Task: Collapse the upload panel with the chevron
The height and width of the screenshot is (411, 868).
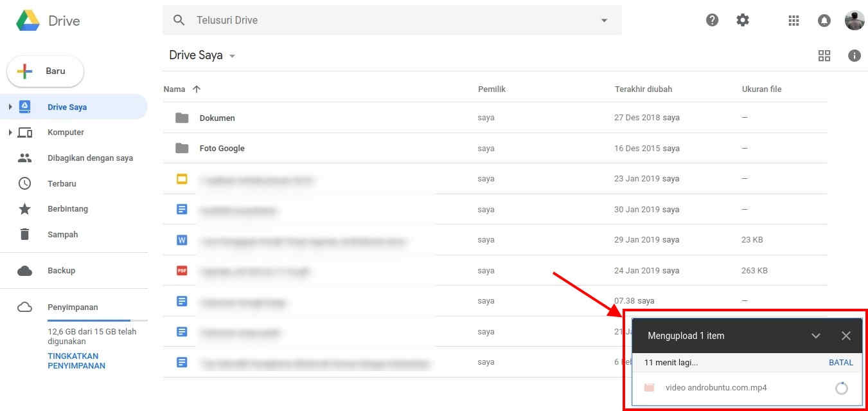Action: point(816,335)
